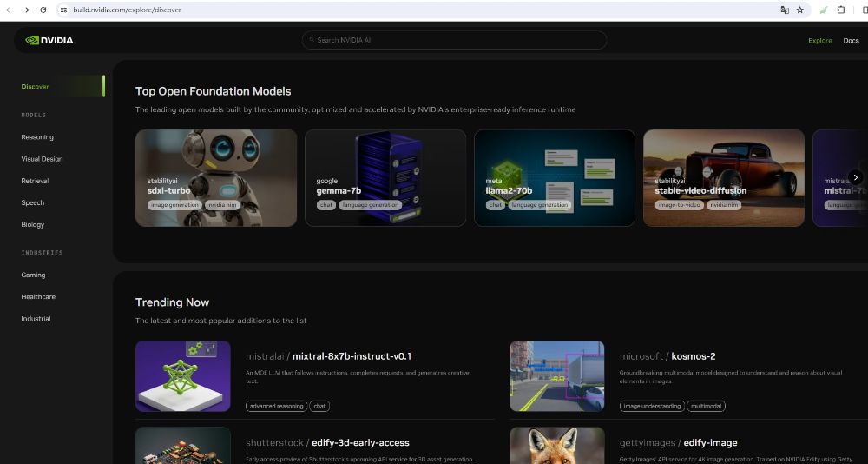Reload the page with refresh icon

[x=43, y=10]
